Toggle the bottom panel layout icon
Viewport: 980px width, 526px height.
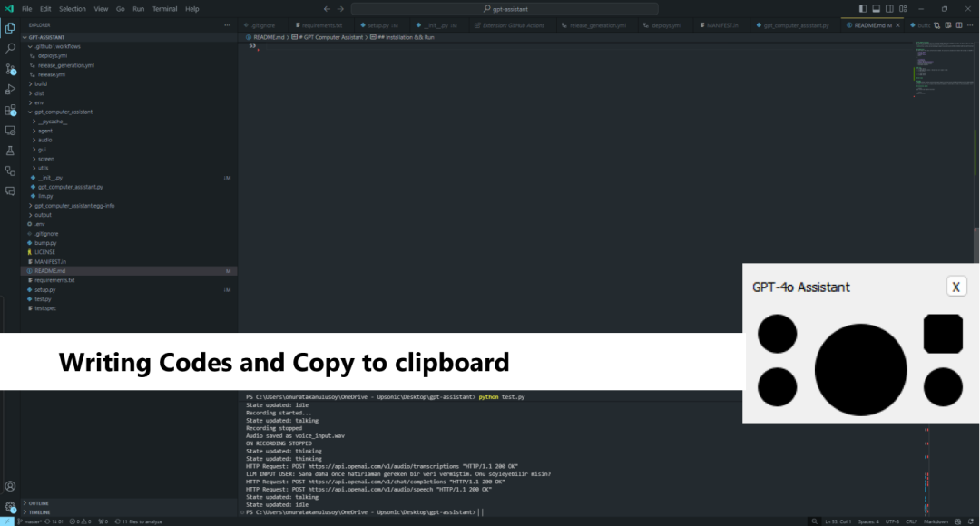(x=877, y=9)
